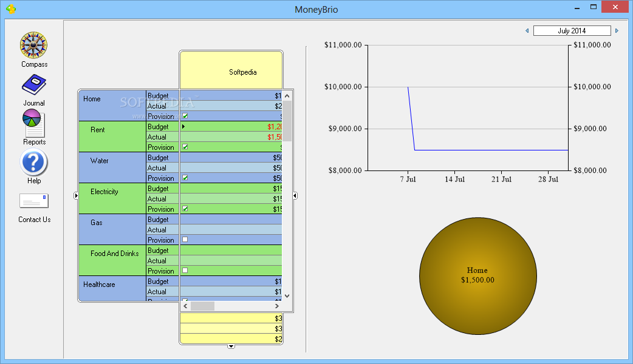Enable the Food And Drinks Provision checkbox
633x364 pixels.
[185, 271]
